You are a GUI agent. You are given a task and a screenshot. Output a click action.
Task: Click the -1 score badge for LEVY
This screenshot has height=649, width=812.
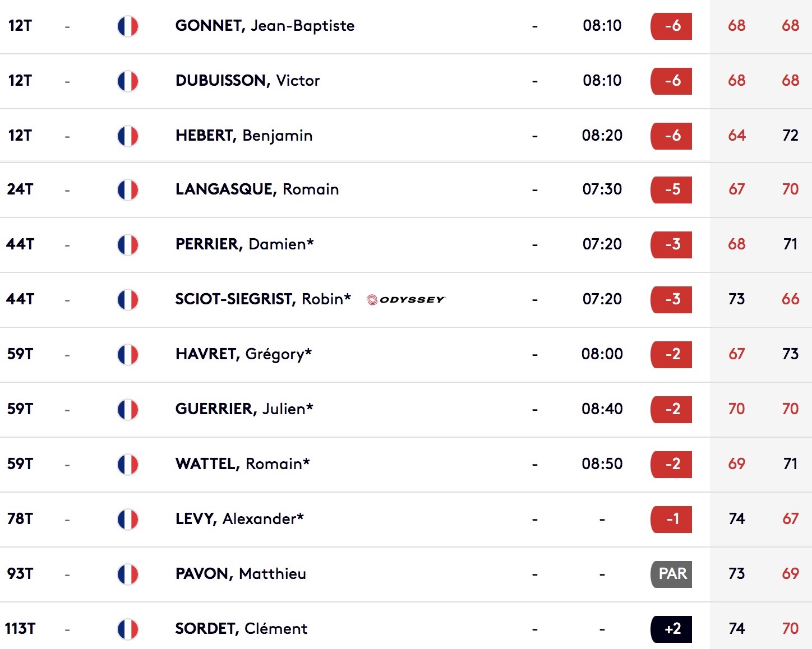click(x=671, y=519)
